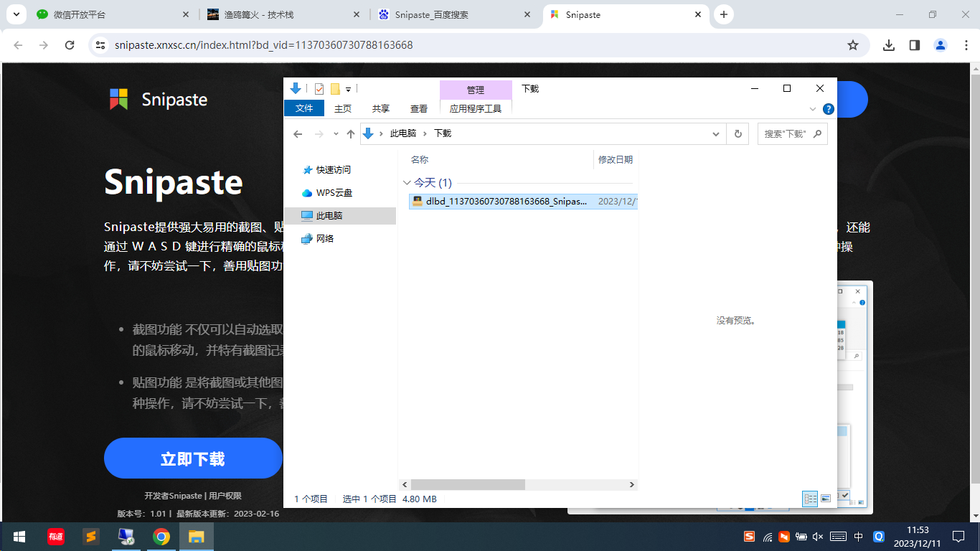980x551 pixels.
Task: Click the horizontal scrollbar thumb in file list
Action: pyautogui.click(x=468, y=485)
